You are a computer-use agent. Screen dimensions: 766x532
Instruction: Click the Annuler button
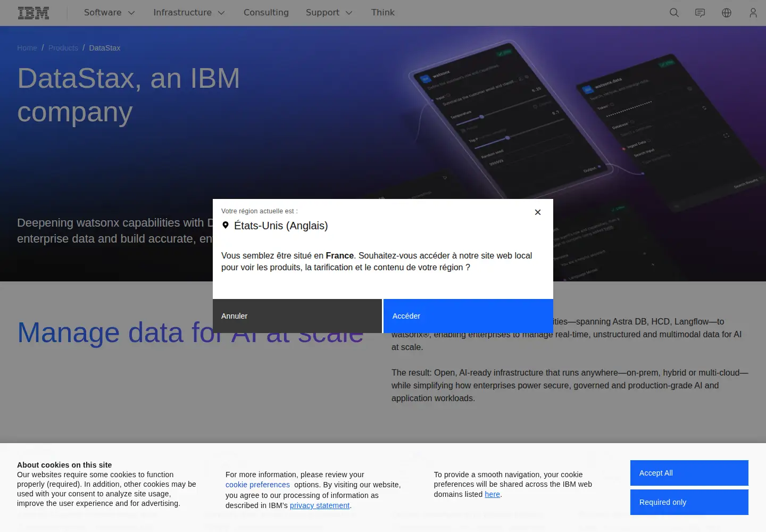pos(297,316)
